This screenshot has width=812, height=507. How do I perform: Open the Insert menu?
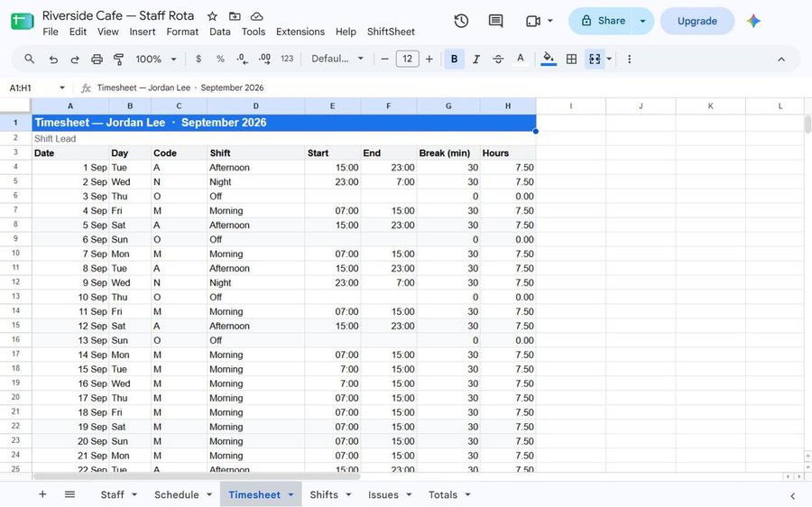[143, 32]
